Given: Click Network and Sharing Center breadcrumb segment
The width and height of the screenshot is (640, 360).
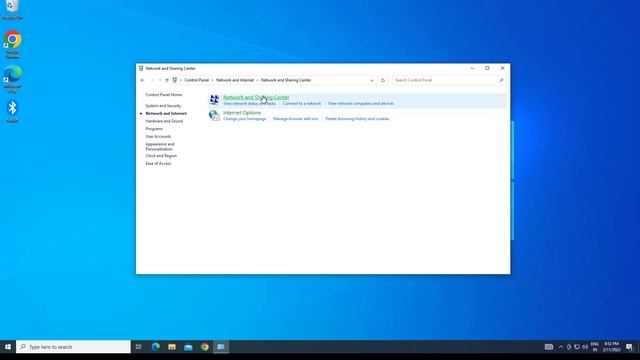Looking at the screenshot, I should 286,80.
